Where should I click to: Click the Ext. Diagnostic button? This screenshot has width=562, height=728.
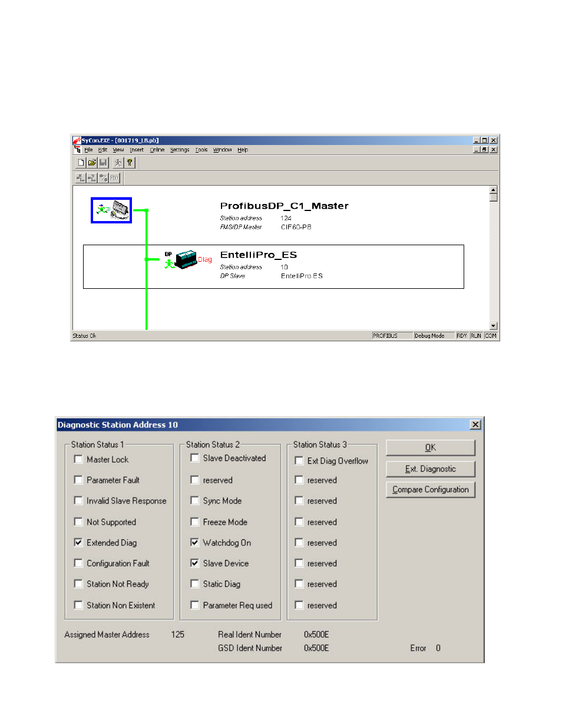431,469
